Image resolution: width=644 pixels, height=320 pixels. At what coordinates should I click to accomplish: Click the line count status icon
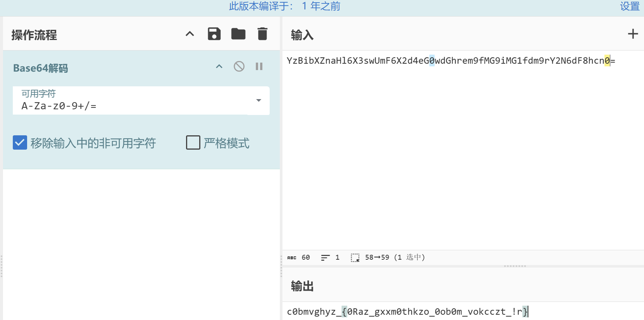325,258
